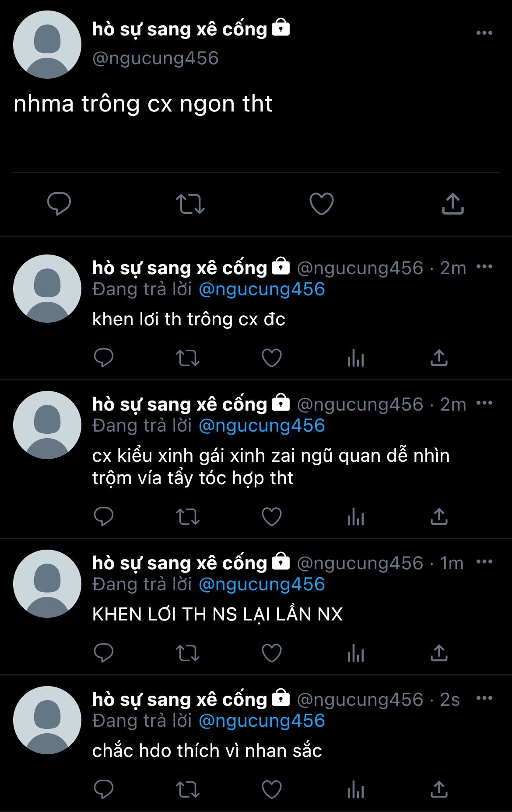
Task: Reply to "chắc hdo thích vì nhan sắc"
Action: tap(104, 789)
